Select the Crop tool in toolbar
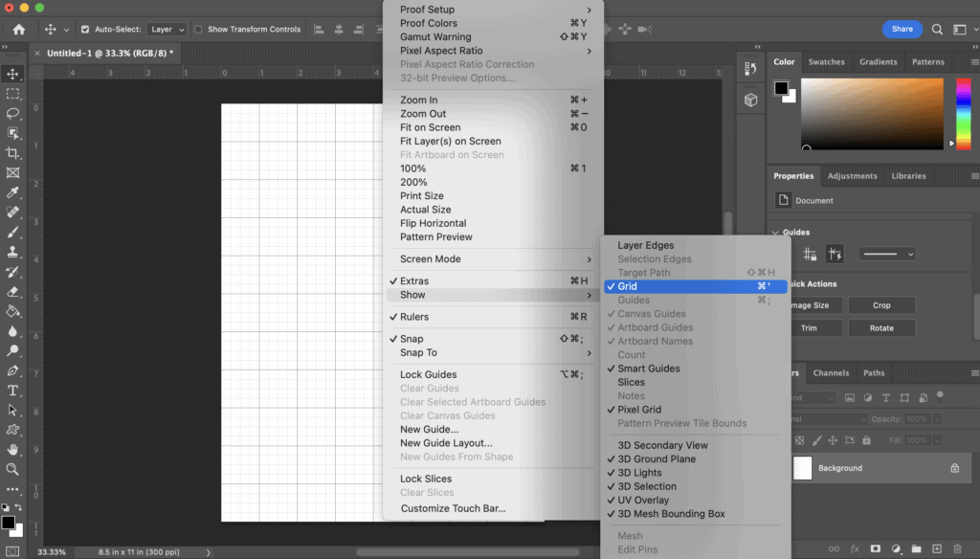Screen dimensions: 980x559 point(13,153)
